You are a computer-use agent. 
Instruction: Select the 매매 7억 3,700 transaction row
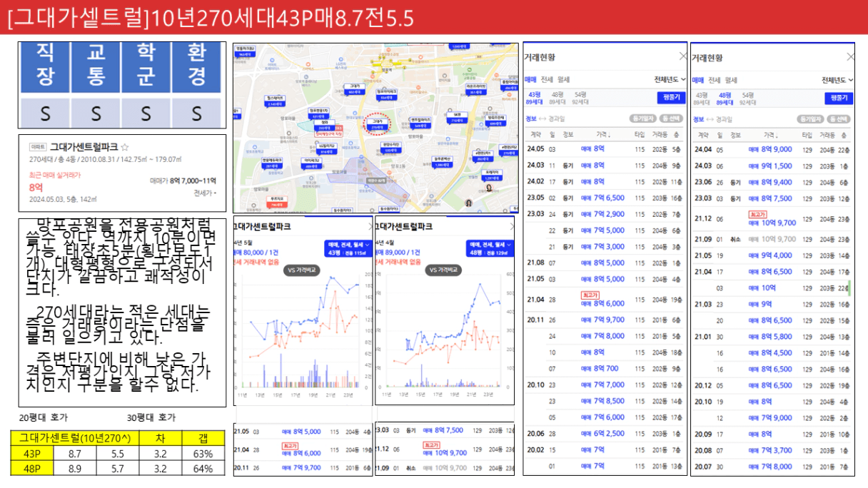[x=772, y=450]
